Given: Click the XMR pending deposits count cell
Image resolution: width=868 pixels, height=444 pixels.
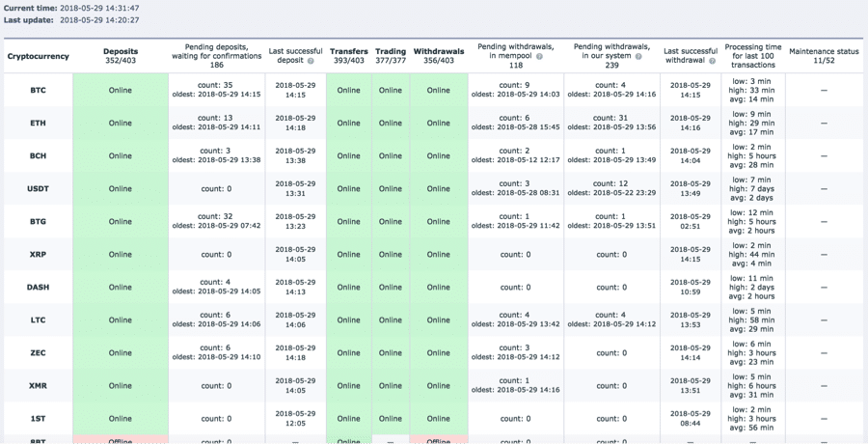Looking at the screenshot, I should (x=216, y=386).
